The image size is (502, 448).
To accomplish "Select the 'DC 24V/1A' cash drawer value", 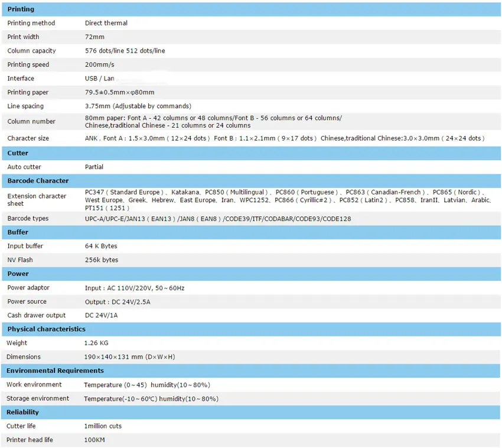I will (101, 316).
